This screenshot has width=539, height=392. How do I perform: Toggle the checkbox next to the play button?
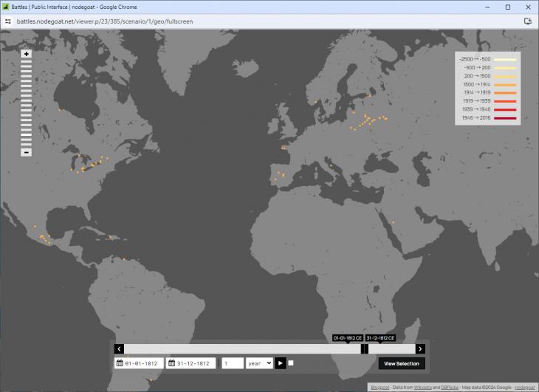pyautogui.click(x=291, y=363)
